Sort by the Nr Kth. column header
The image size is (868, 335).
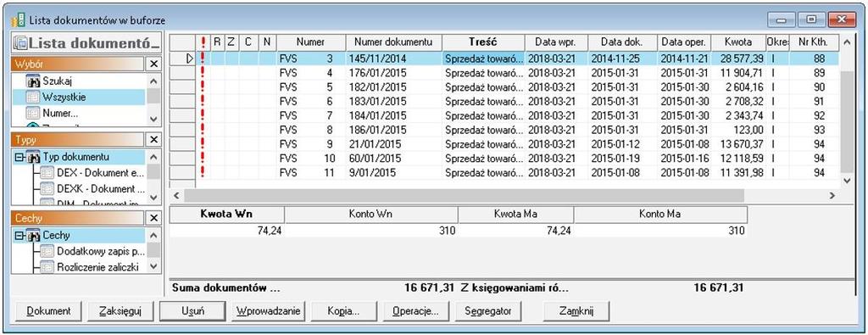click(813, 42)
